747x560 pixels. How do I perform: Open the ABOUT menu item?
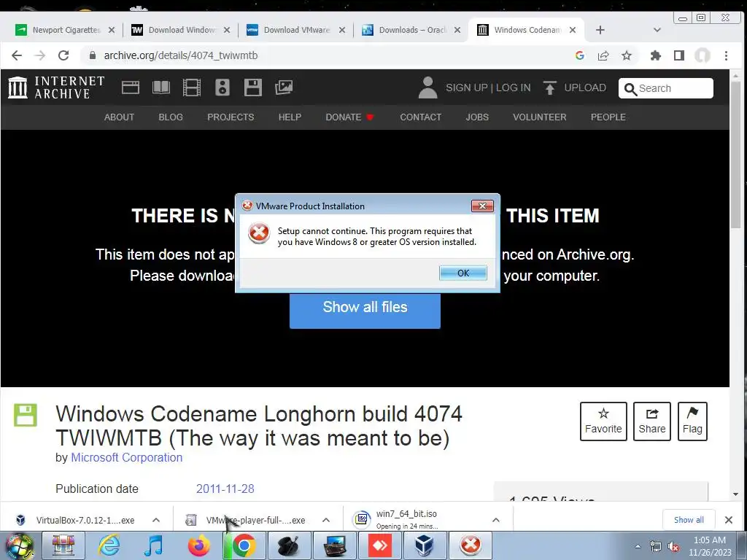119,117
